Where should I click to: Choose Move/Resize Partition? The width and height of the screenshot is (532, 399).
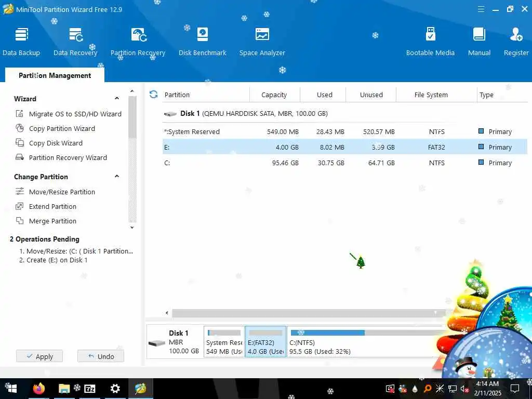point(55,192)
